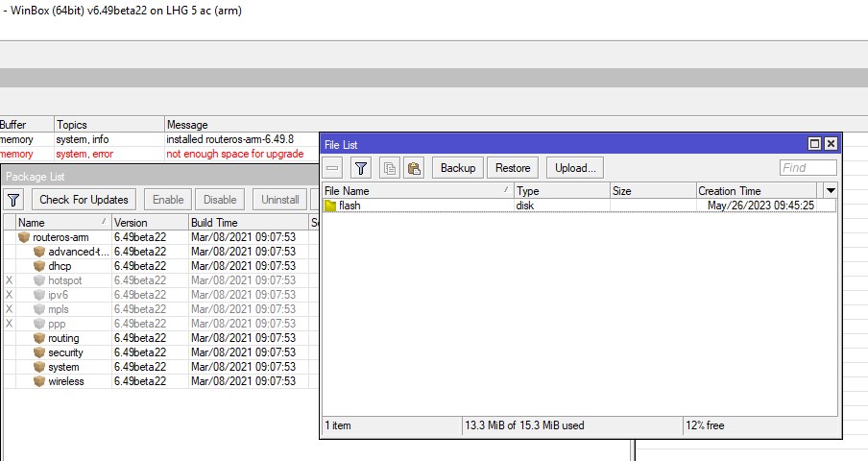Sort packages by Build Time column
Image resolution: width=868 pixels, height=461 pixels.
248,223
